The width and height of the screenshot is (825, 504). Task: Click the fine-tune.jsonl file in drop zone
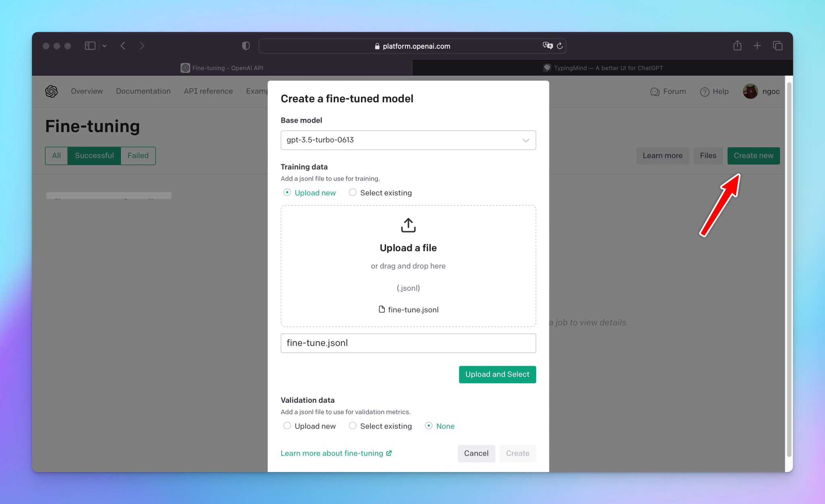pyautogui.click(x=408, y=310)
